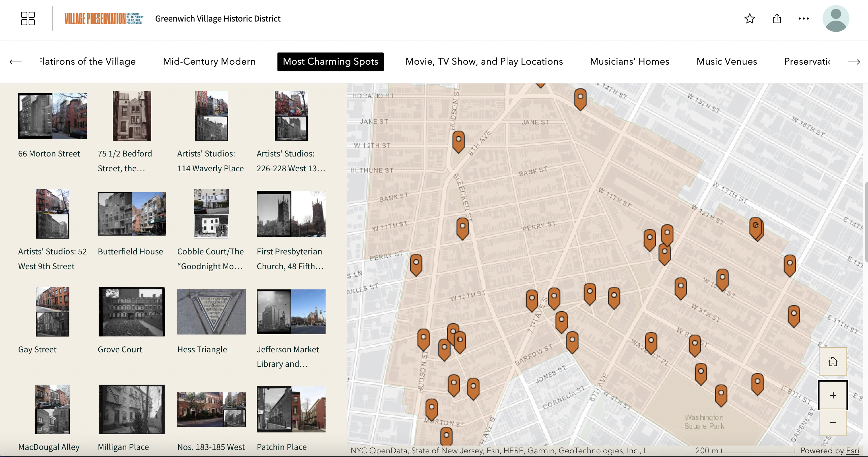Click the Esri attribution link
The height and width of the screenshot is (457, 868).
(x=852, y=451)
